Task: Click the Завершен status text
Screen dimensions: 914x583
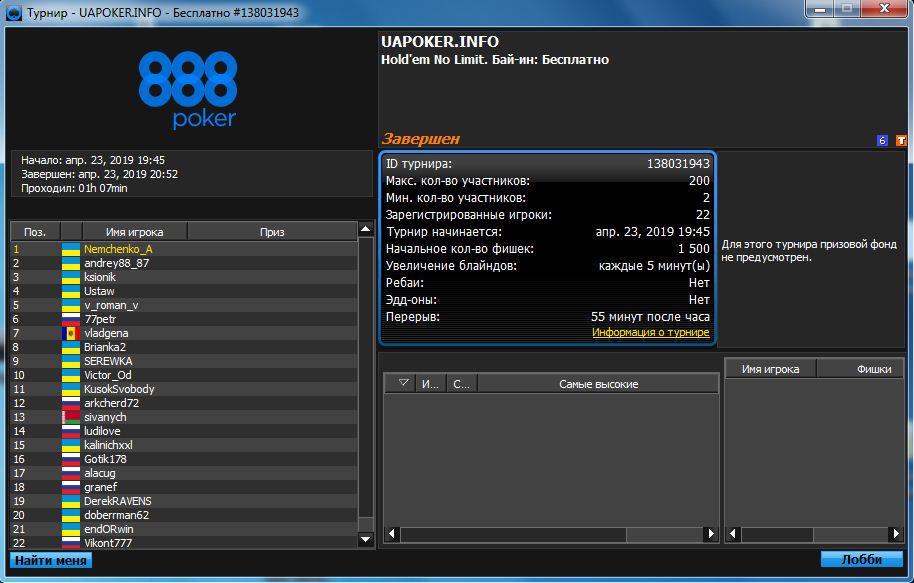Action: click(420, 139)
